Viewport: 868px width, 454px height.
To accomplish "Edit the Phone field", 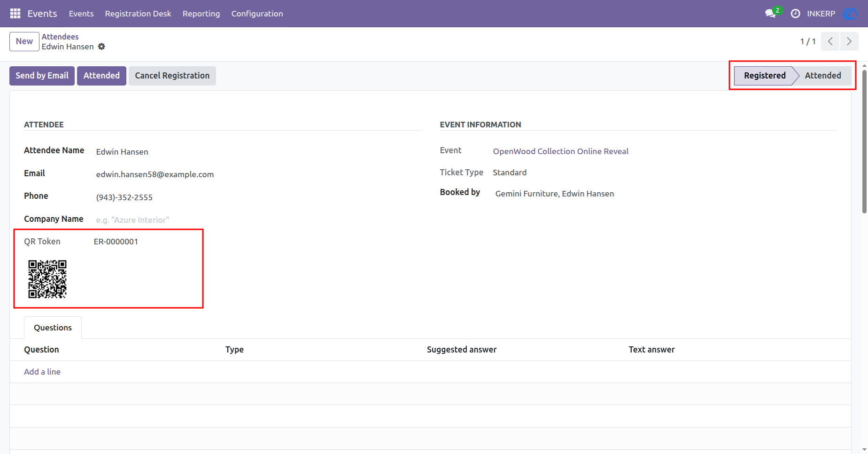I will click(258, 197).
